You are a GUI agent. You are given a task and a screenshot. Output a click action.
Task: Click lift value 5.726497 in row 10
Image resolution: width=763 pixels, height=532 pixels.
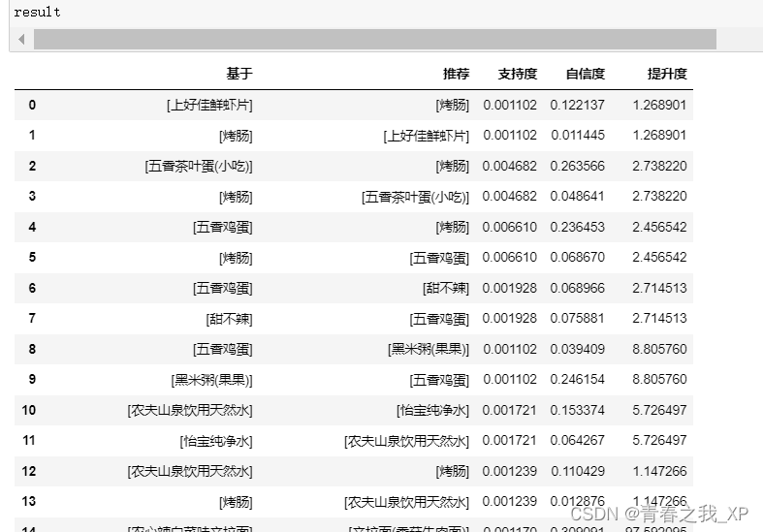pyautogui.click(x=659, y=411)
